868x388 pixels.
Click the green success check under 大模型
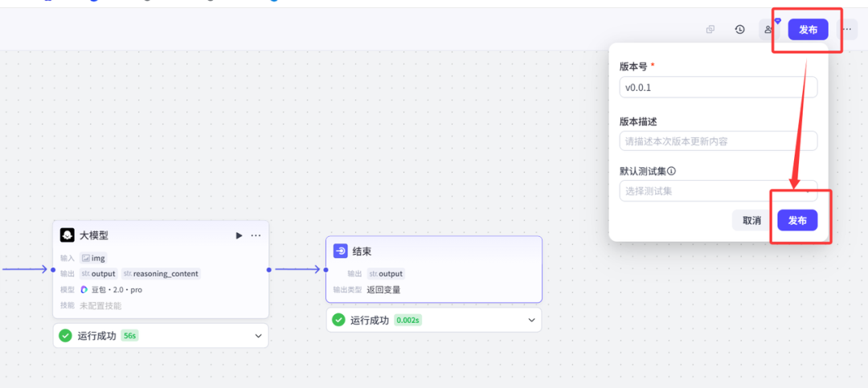(65, 336)
